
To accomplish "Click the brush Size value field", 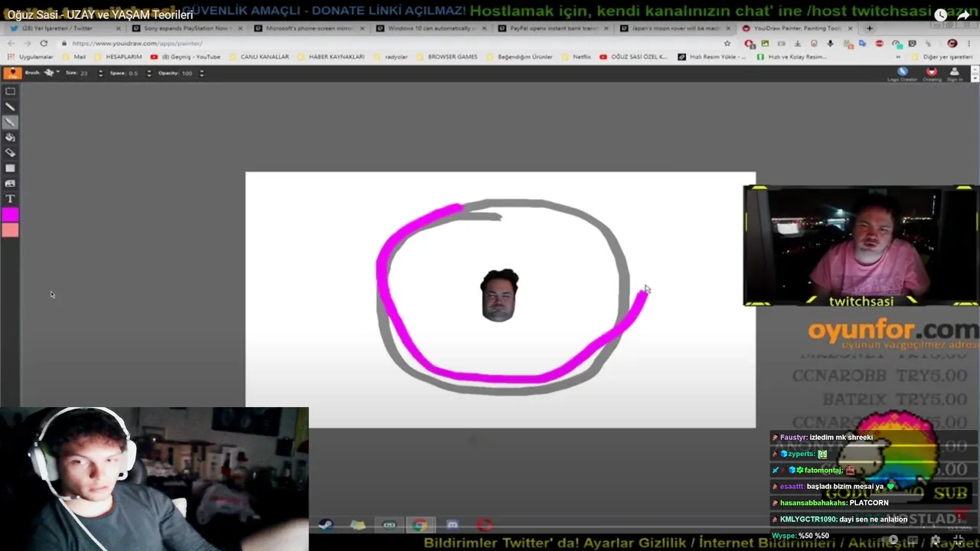I will pos(84,73).
